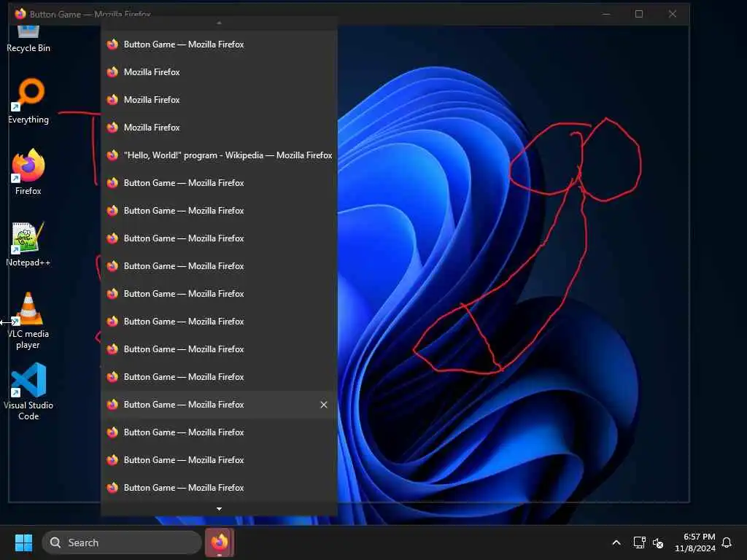Close the Button Game Firefox window
Screen dimensions: 747x560
672,14
